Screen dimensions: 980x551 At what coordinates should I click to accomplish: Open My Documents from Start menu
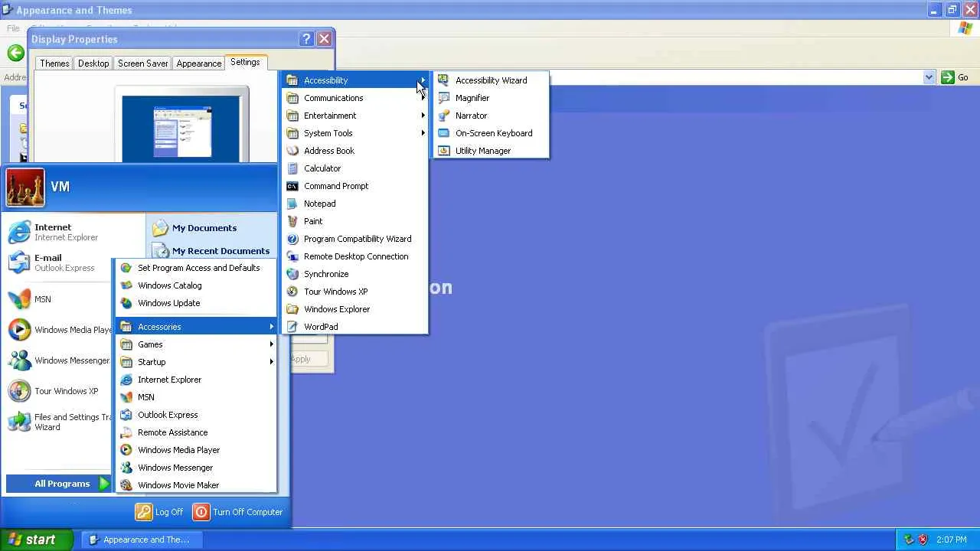[204, 228]
